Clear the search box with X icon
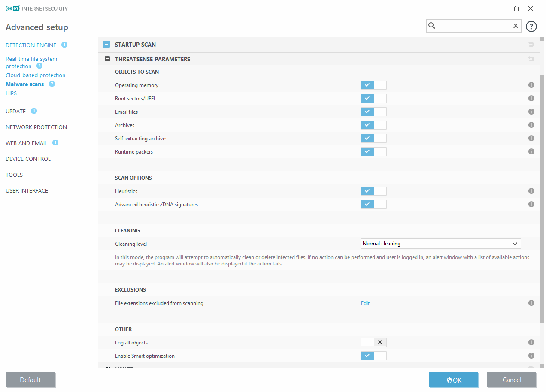 pos(516,26)
